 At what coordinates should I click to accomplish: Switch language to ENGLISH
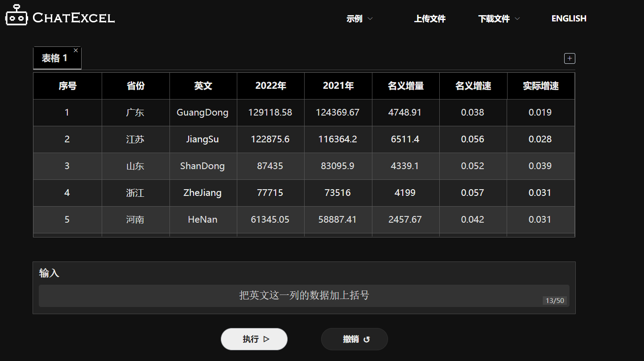[x=569, y=19]
